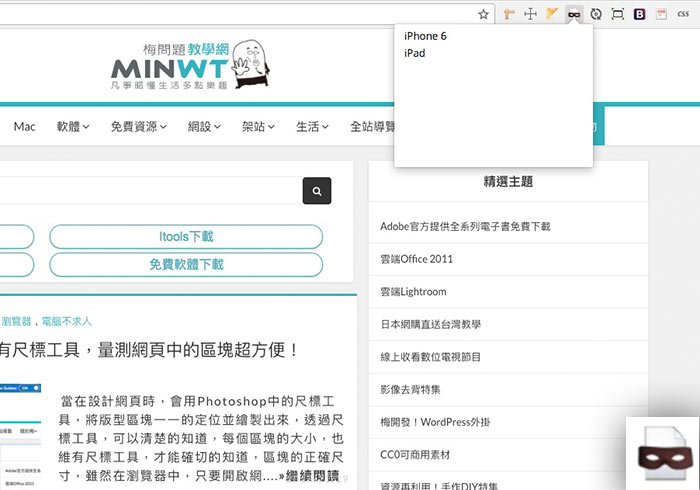Click the ruler extension icon in toolbar

tap(508, 14)
